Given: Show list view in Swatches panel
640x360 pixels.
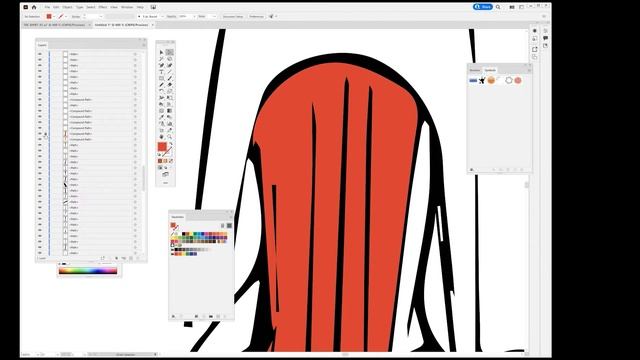Looking at the screenshot, I should click(x=222, y=225).
